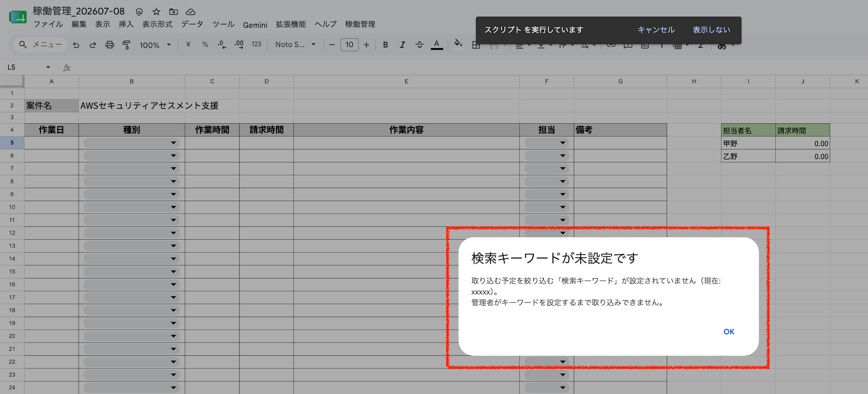
Task: Decrease font size with minus
Action: coord(332,45)
